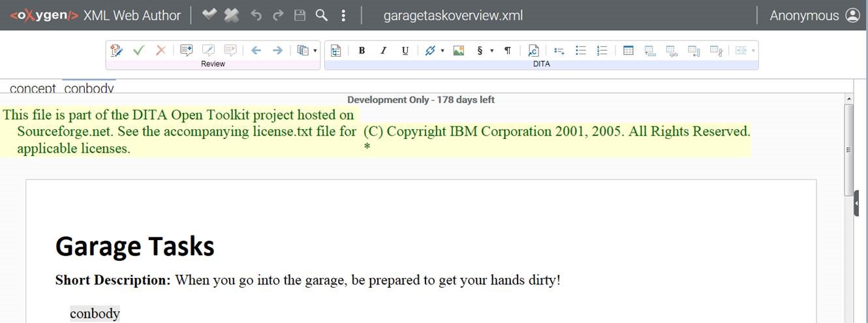Click the Anonymous user account button
This screenshot has width=868, height=323.
coord(814,15)
